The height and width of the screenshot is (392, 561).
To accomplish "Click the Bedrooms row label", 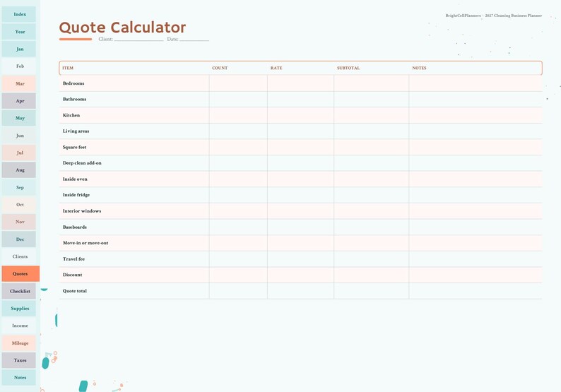I will click(73, 83).
